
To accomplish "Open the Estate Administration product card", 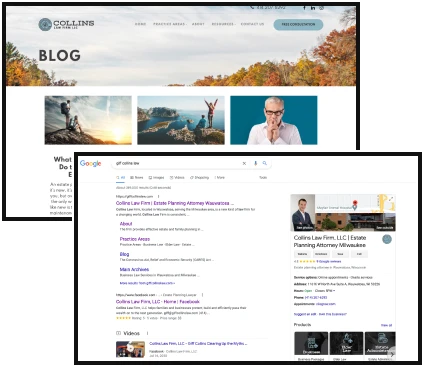I will (380, 346).
